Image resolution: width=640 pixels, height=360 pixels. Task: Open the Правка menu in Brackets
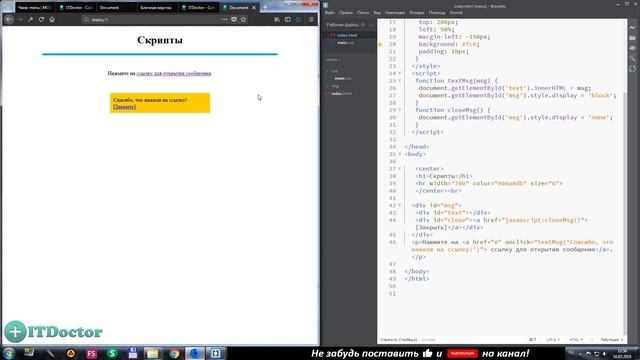[346, 13]
